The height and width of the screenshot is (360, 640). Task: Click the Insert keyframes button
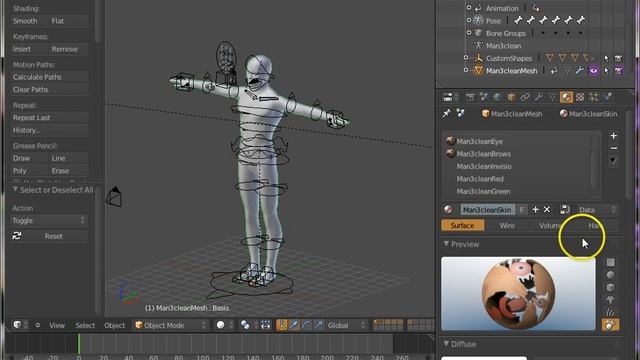(29, 49)
